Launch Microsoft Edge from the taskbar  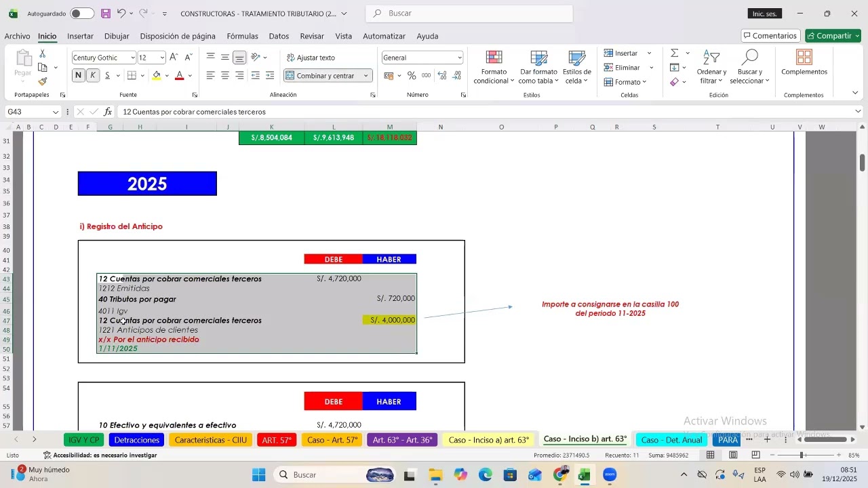[x=486, y=475]
